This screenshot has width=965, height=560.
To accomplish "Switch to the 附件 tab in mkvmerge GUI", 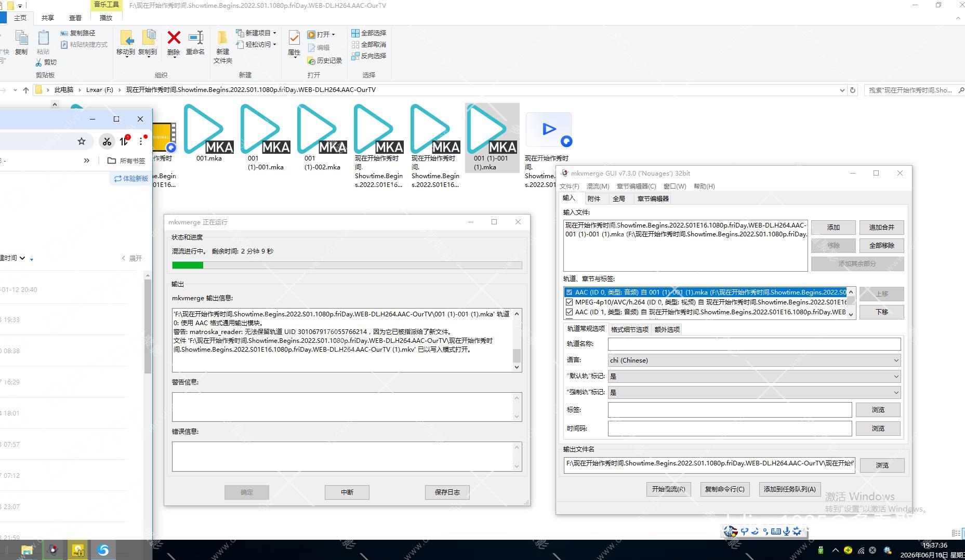I will [593, 198].
